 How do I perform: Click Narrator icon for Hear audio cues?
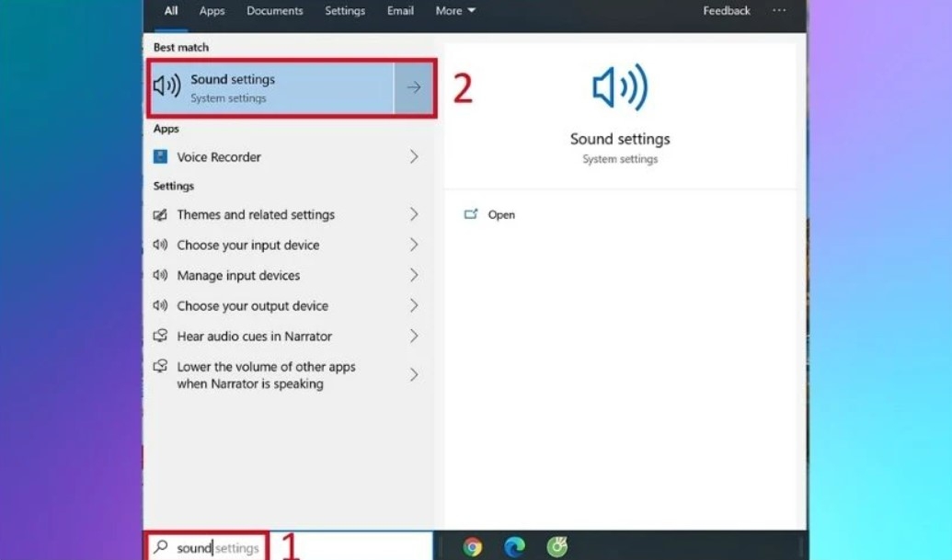(x=160, y=336)
